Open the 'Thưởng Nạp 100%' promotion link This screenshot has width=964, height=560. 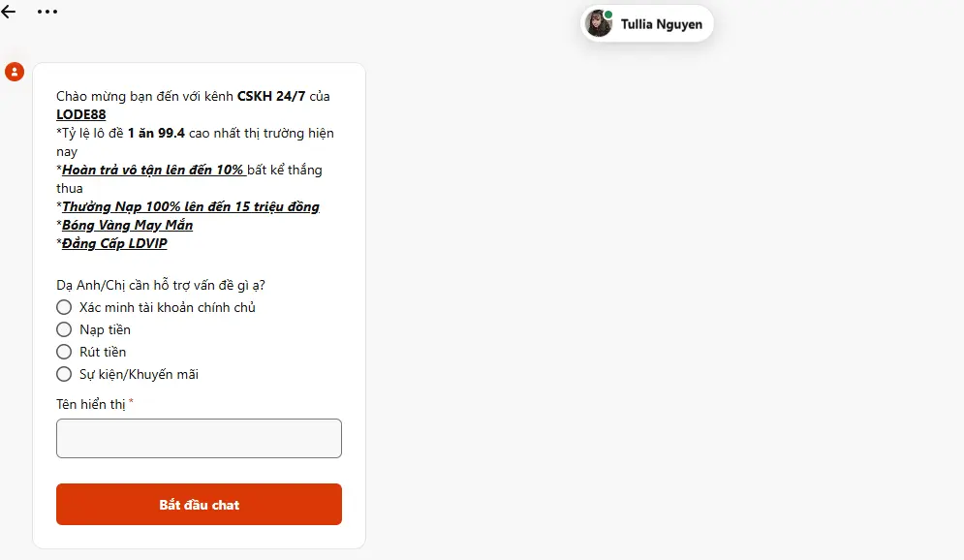(191, 206)
